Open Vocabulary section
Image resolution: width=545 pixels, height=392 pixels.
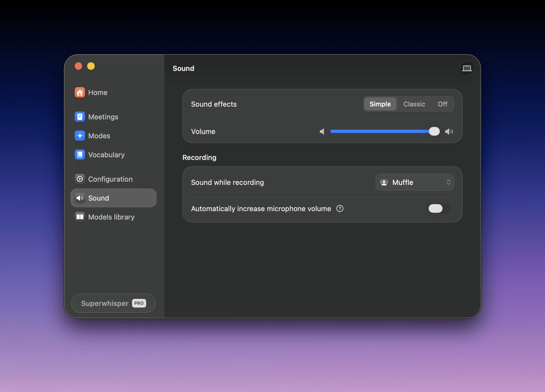pyautogui.click(x=113, y=155)
